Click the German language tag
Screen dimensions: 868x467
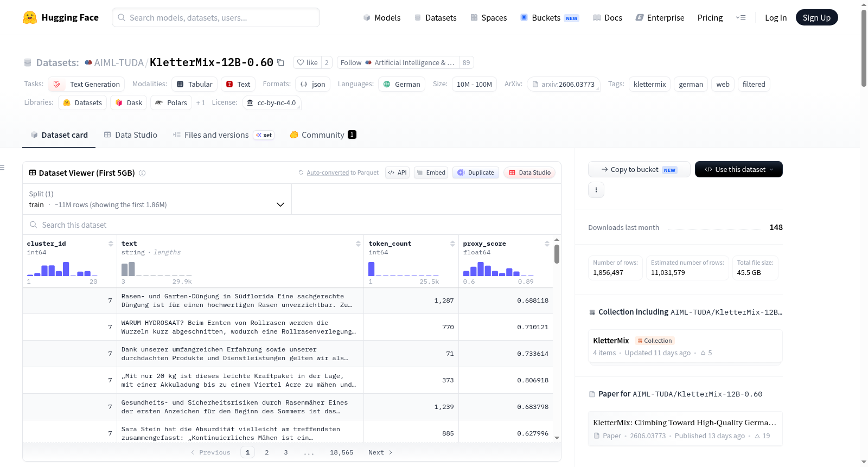[402, 84]
